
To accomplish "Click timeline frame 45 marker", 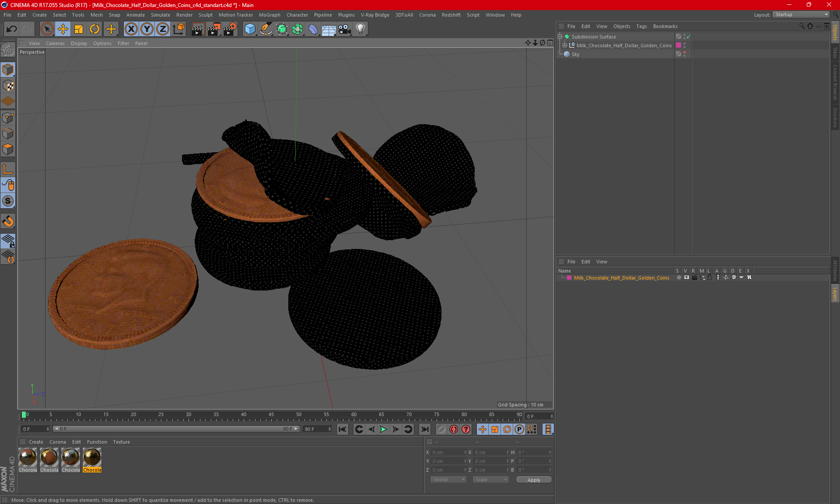I will (271, 415).
